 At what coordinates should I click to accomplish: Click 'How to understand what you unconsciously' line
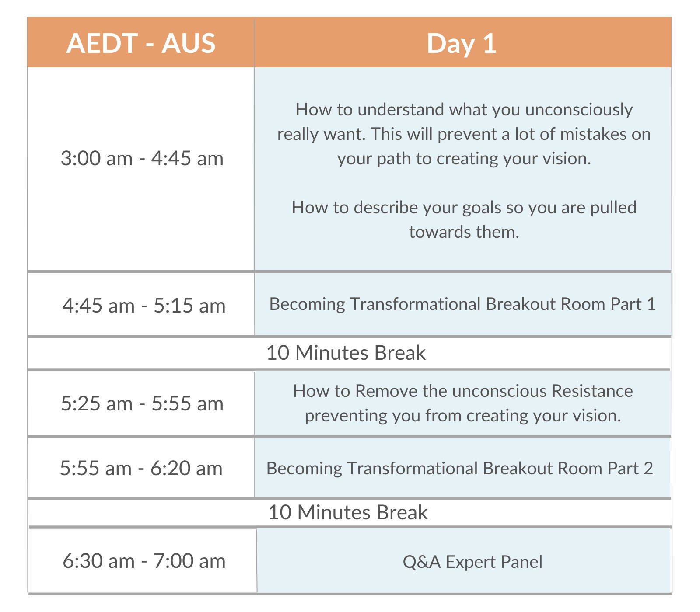pos(464,109)
